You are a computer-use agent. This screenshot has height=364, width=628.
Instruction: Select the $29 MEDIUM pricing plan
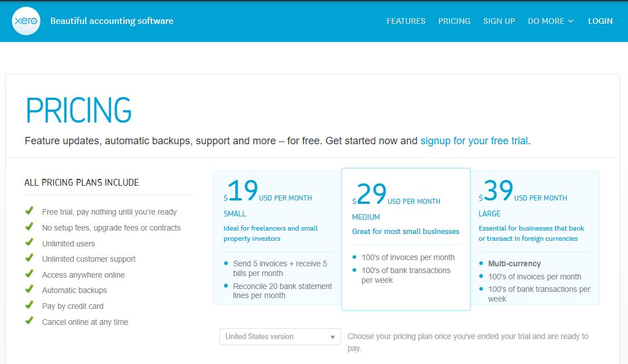pos(406,239)
